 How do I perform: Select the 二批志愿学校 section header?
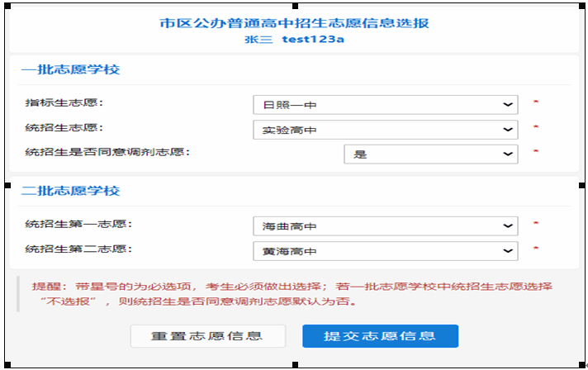(x=70, y=191)
